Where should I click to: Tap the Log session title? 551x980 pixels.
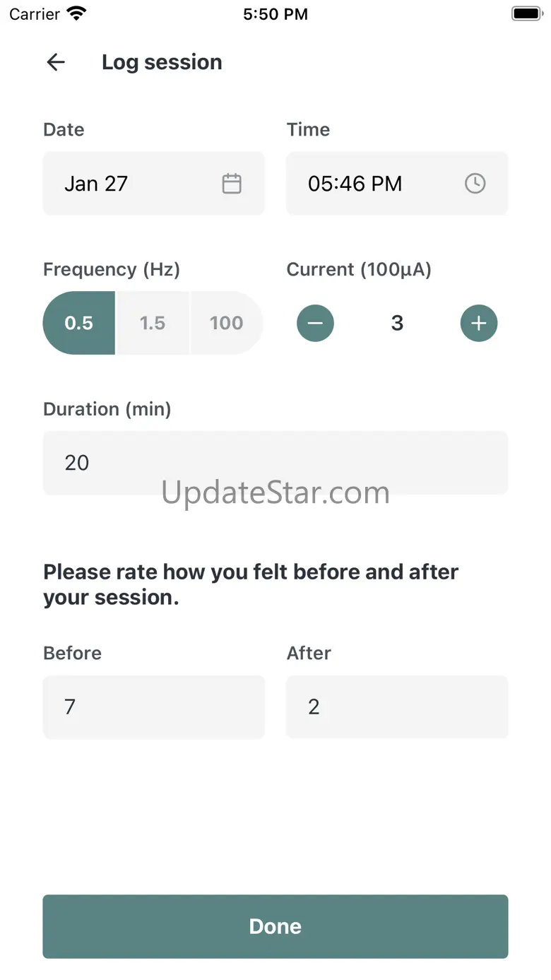click(162, 62)
